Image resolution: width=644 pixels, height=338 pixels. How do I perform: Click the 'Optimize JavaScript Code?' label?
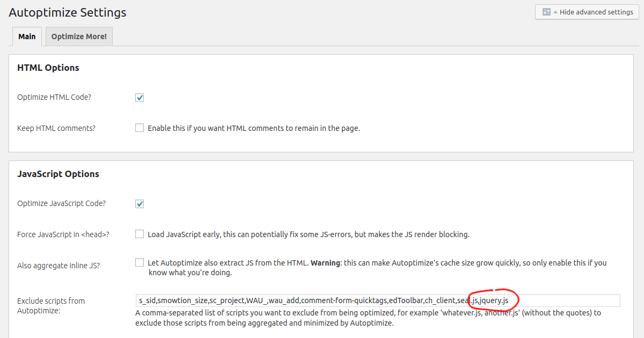click(x=61, y=204)
